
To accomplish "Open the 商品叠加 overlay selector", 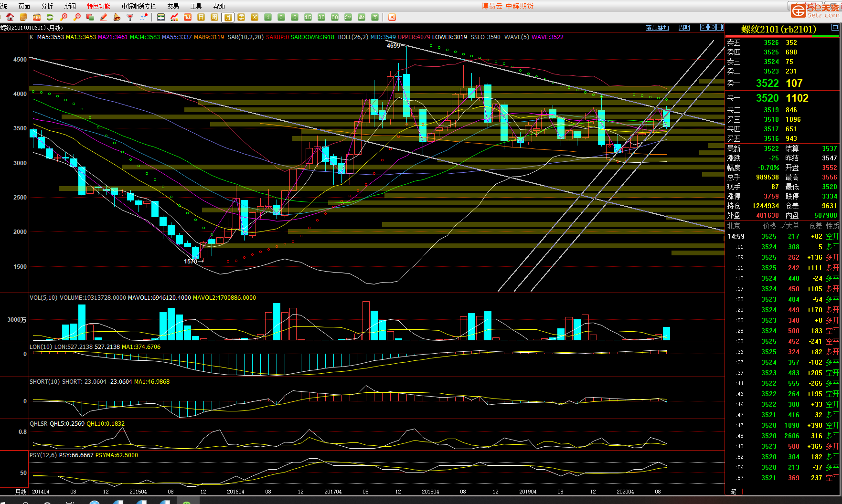I will coord(657,28).
